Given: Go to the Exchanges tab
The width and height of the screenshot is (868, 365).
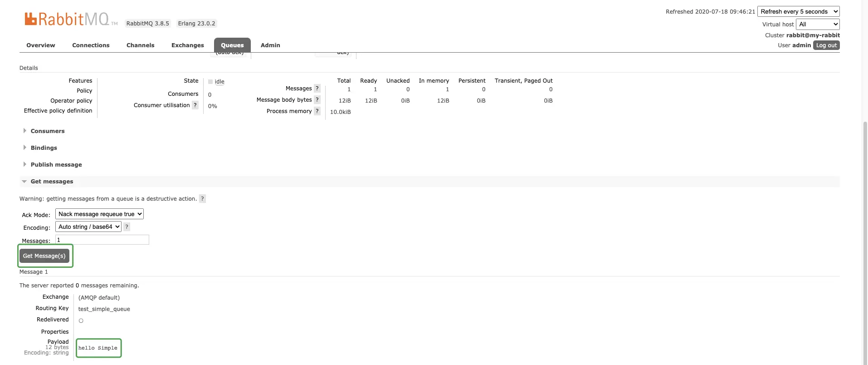Looking at the screenshot, I should (x=188, y=45).
